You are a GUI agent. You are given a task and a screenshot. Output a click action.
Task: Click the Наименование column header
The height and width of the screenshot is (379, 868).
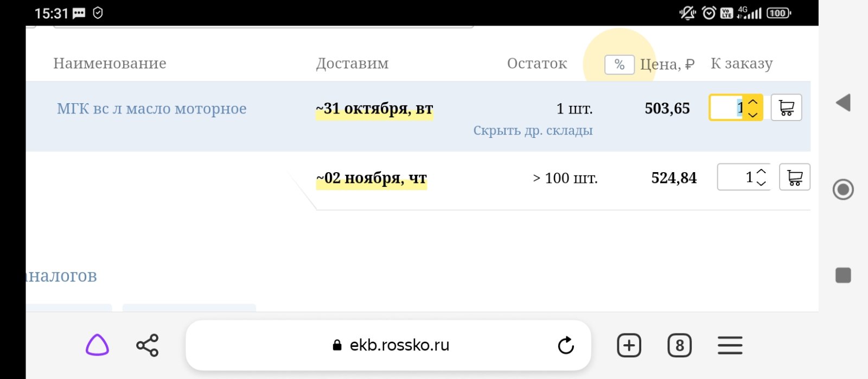pos(110,64)
